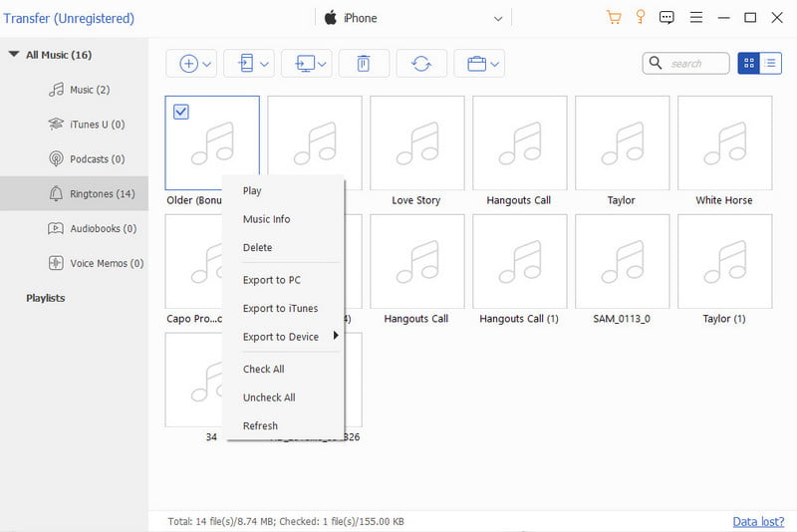Select the Hangouts Call (1) thumbnail
Screen dimensions: 797x532
519,261
